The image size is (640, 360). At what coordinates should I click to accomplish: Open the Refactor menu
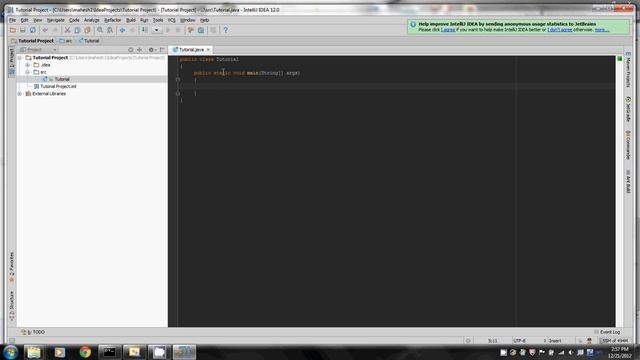point(113,20)
